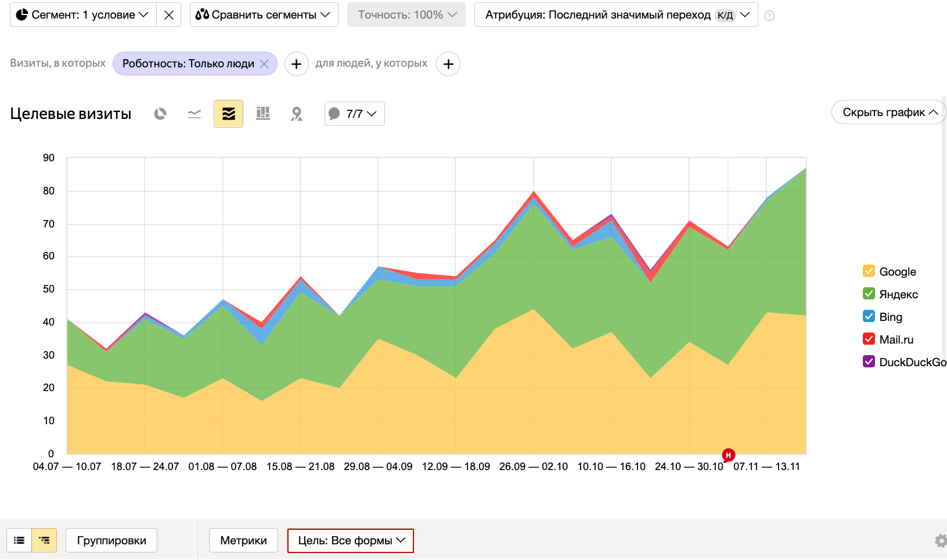Click the '18.07 — 24.07' axis label
Screen dimensions: 947x560
(x=145, y=467)
